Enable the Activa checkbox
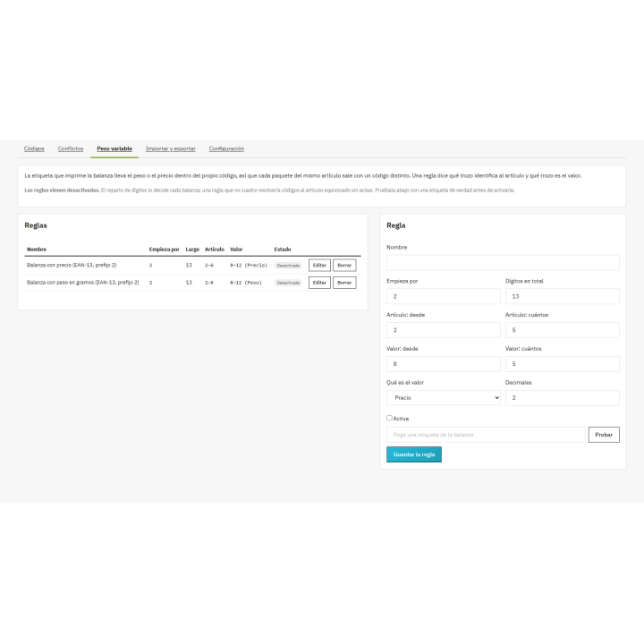This screenshot has height=644, width=644. pos(389,418)
